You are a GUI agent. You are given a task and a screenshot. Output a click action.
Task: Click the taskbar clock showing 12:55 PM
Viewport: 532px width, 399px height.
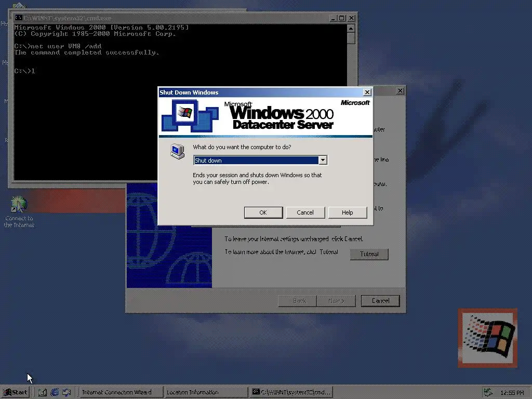512,393
